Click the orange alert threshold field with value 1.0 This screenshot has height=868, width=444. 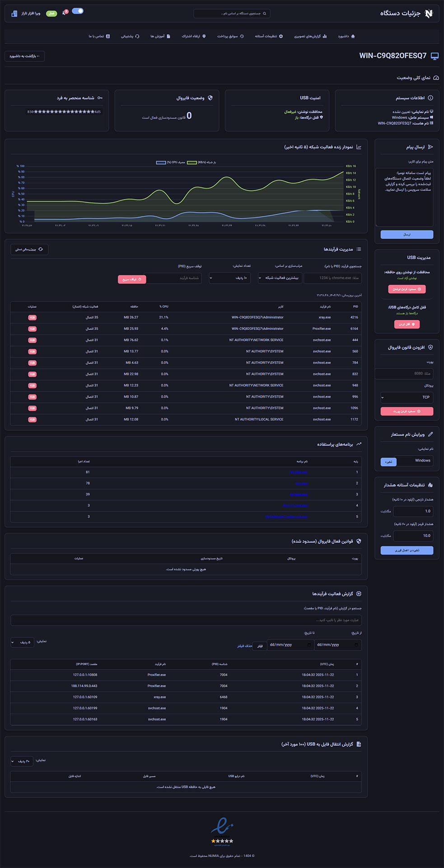pyautogui.click(x=413, y=511)
